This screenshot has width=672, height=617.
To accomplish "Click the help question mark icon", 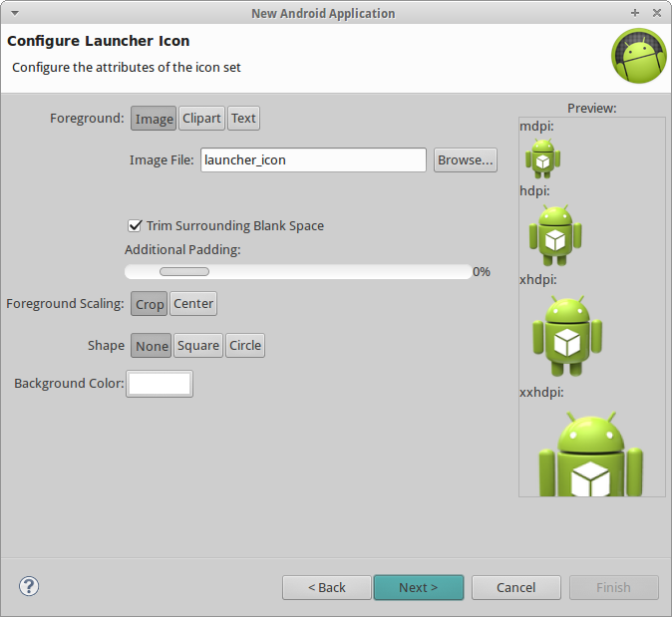I will pos(29,586).
